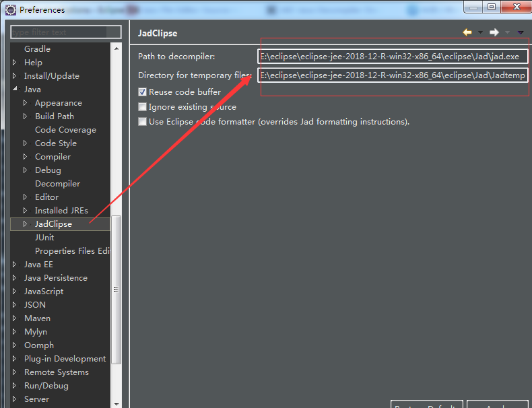Screen dimensions: 532x408
Task: Maximize the Preferences window
Action: pos(492,7)
